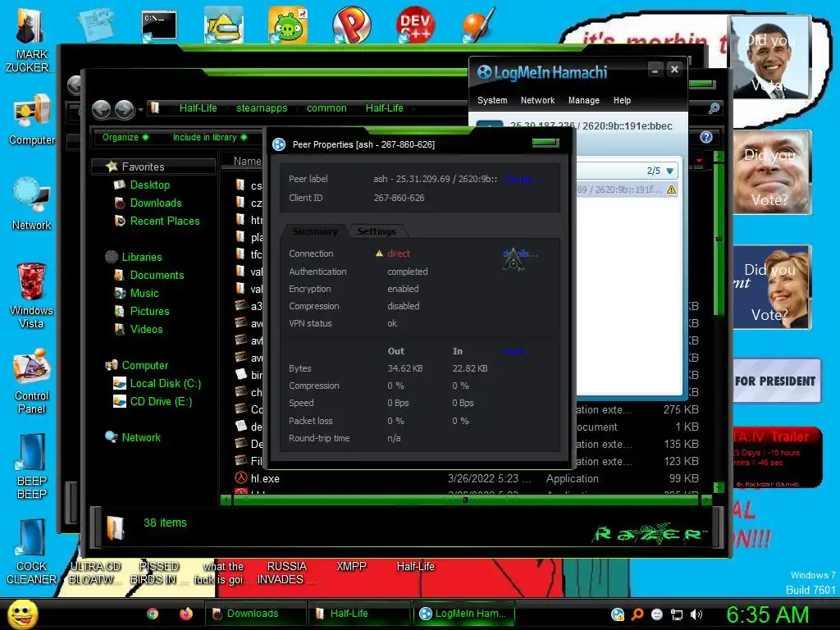Click details link in Connection row
The width and height of the screenshot is (840, 630).
click(x=519, y=253)
